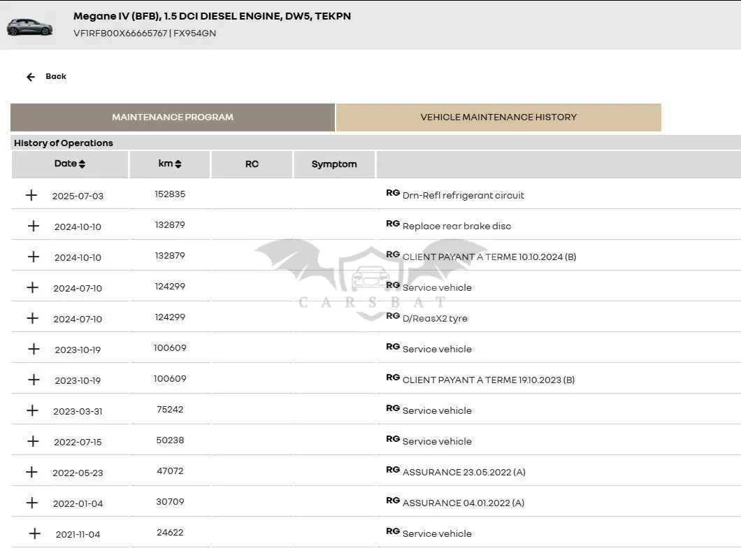Select the mileage value 75242
This screenshot has height=560, width=741.
(170, 409)
